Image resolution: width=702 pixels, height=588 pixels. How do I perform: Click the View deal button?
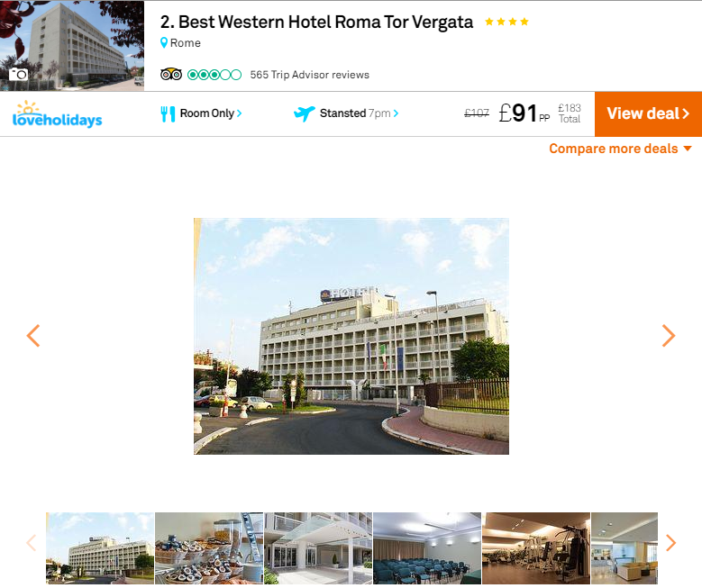648,114
